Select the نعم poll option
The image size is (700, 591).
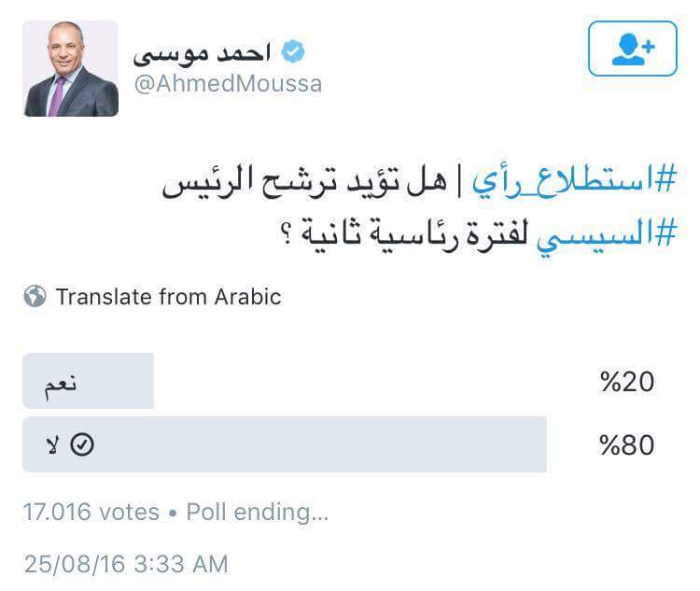pyautogui.click(x=88, y=382)
